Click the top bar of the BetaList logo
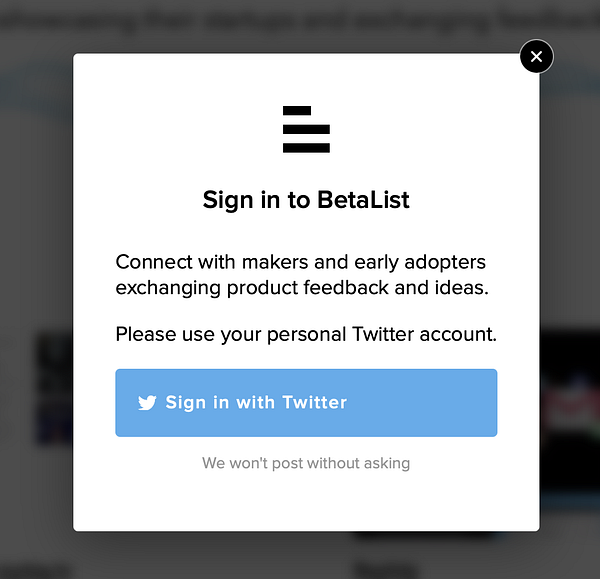 tap(298, 111)
